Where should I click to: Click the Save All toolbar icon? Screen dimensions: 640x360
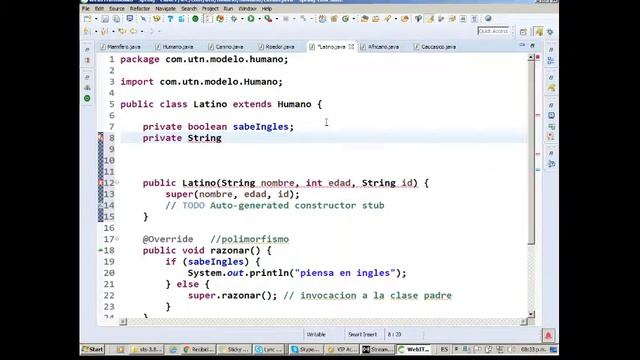pyautogui.click(x=116, y=19)
